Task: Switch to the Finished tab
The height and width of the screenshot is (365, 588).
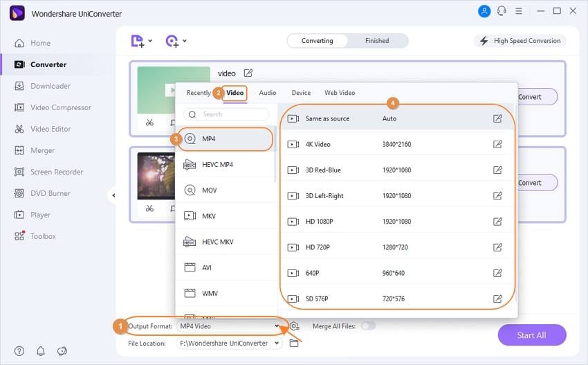Action: pyautogui.click(x=377, y=41)
